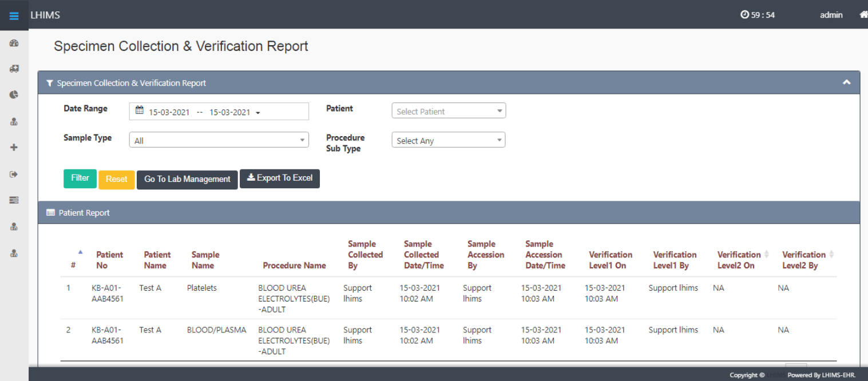Click the home icon in top bar
Screen dimensions: 868x381
pyautogui.click(x=863, y=15)
